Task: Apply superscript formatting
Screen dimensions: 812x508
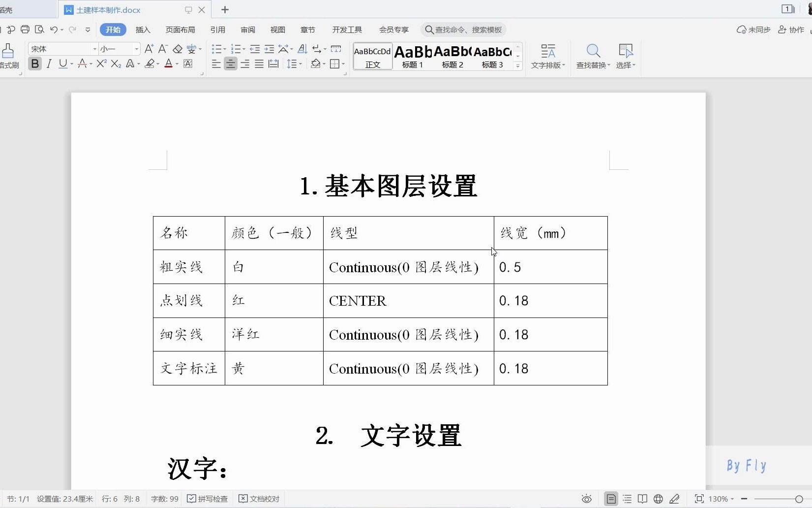Action: coord(100,63)
